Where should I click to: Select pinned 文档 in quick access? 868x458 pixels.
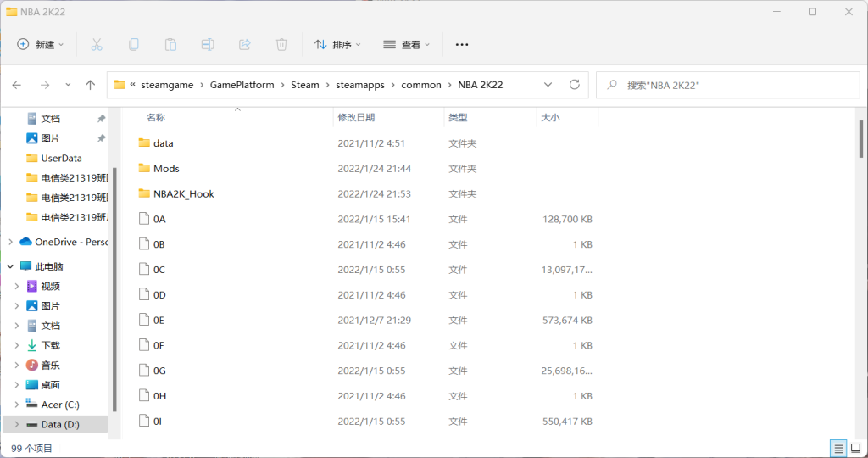(50, 119)
